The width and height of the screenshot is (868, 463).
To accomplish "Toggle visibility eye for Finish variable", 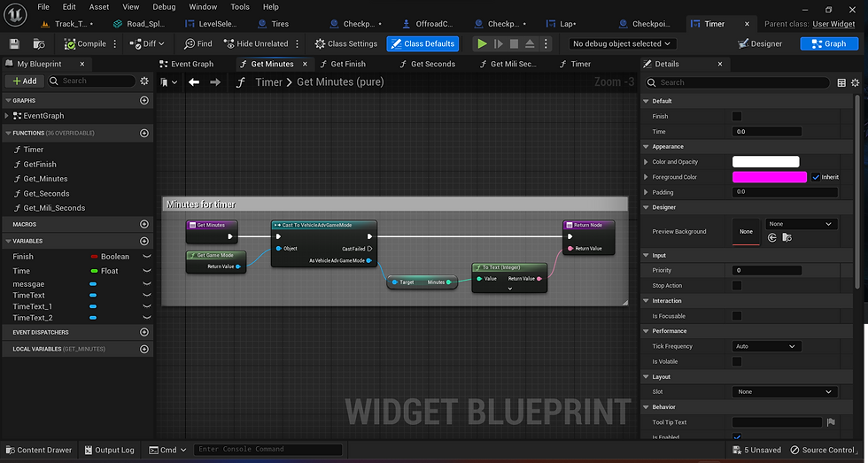I will [x=147, y=257].
